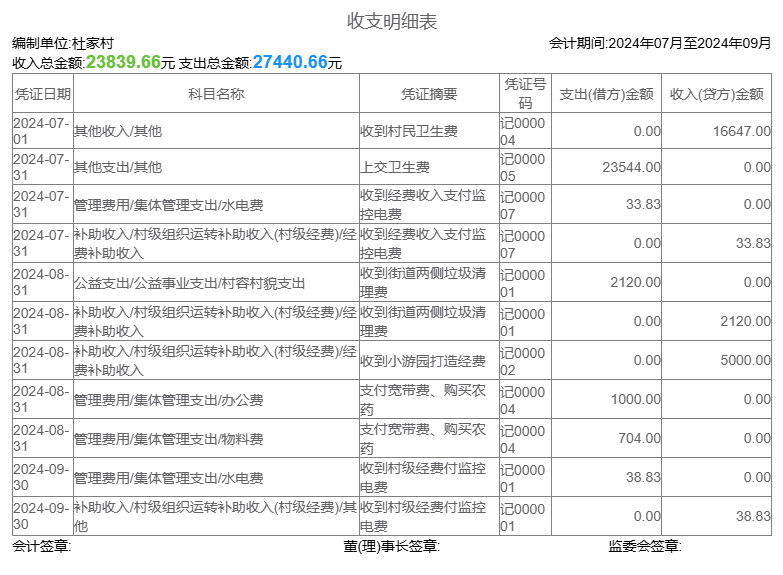Click the blue total expense figure 27440.66
Screen dimensions: 783x575
(290, 62)
